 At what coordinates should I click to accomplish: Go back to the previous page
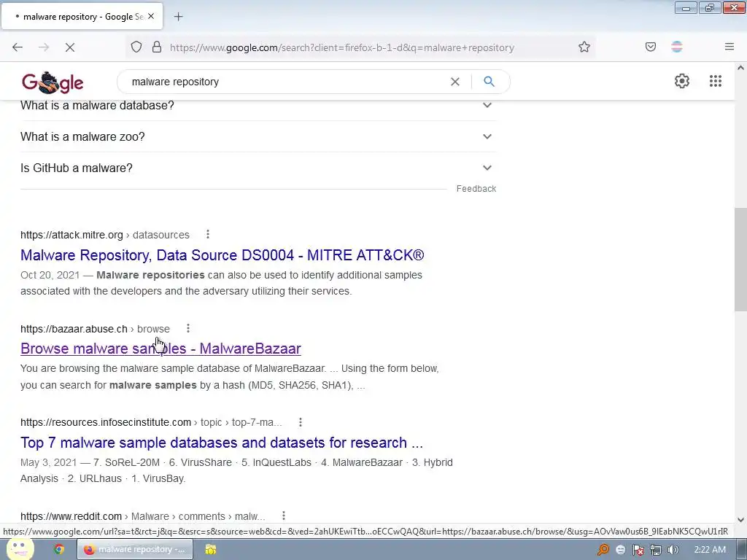click(x=18, y=47)
